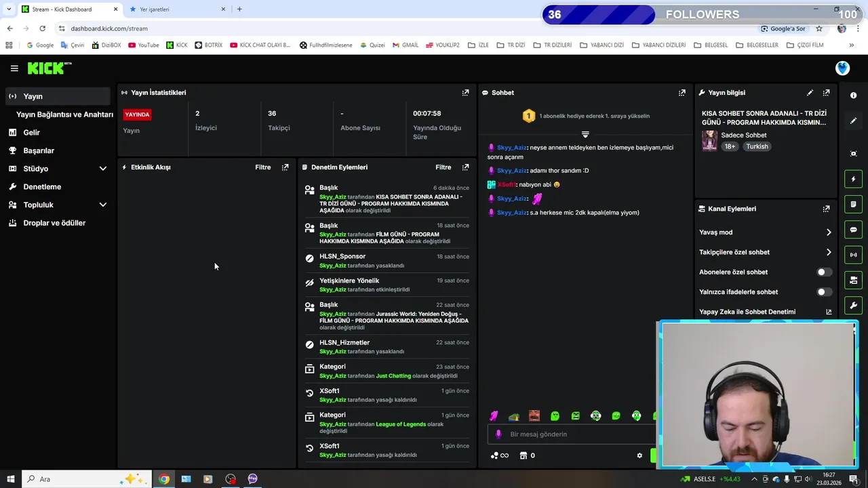Expand the Topluluk sidebar section
The height and width of the screenshot is (488, 868).
[103, 205]
